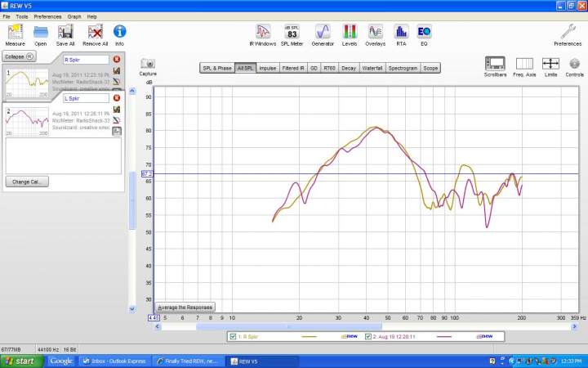Open the RTA tool

click(x=401, y=35)
